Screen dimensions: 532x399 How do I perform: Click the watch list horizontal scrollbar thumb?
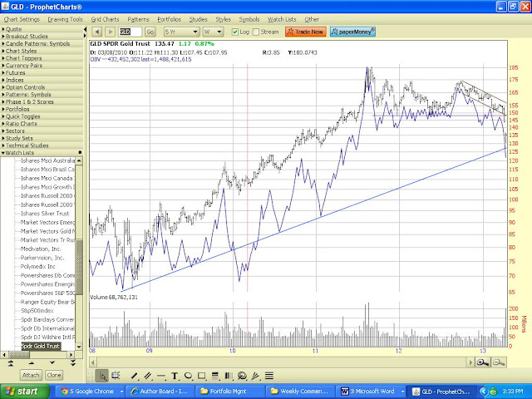click(x=19, y=355)
